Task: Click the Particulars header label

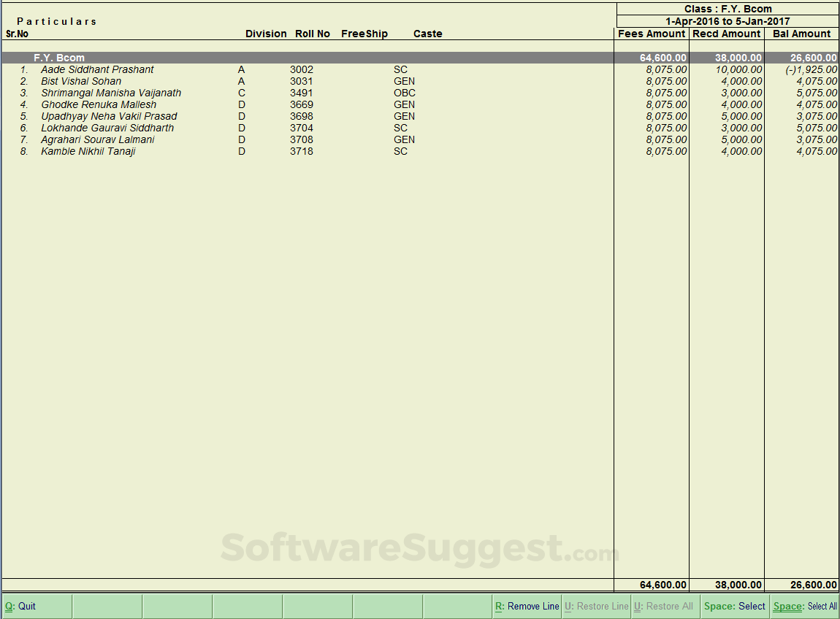Action: pos(56,21)
